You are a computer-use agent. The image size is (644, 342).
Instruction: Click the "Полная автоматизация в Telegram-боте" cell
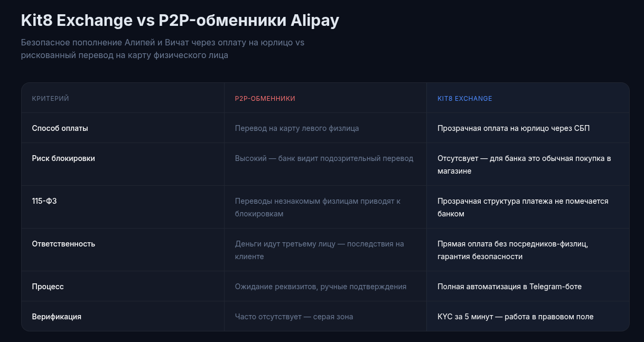click(509, 287)
